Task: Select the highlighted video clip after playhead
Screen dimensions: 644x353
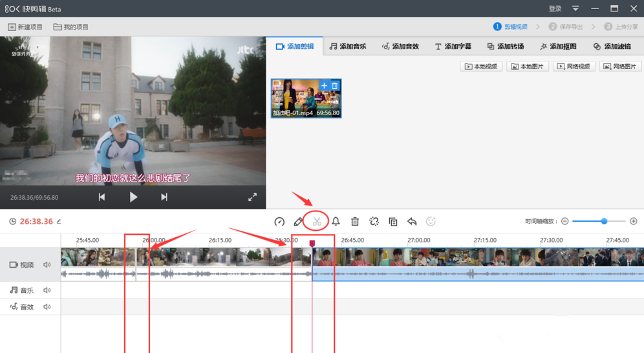Action: point(478,264)
